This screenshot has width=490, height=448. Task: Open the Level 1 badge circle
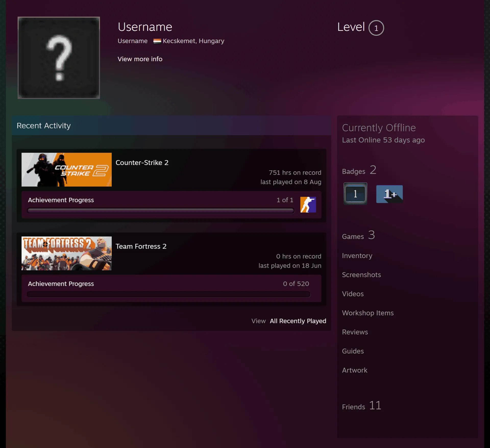376,28
